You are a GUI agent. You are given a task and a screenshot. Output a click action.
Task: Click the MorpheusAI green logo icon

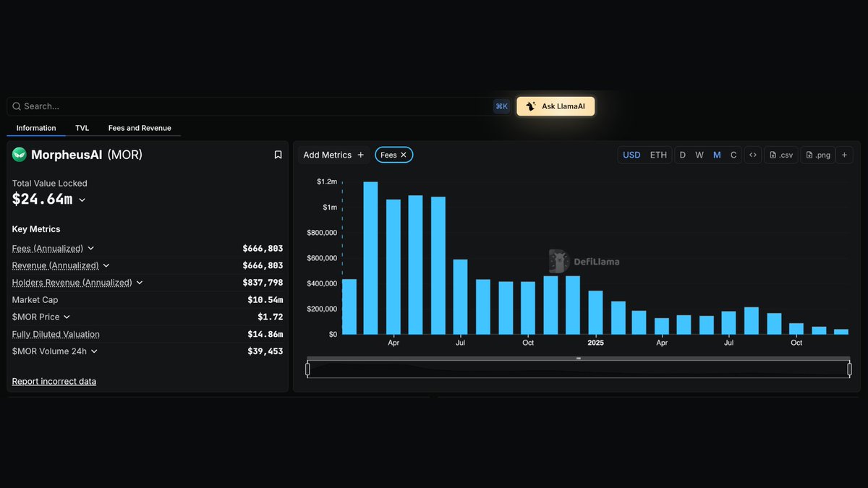tap(20, 154)
